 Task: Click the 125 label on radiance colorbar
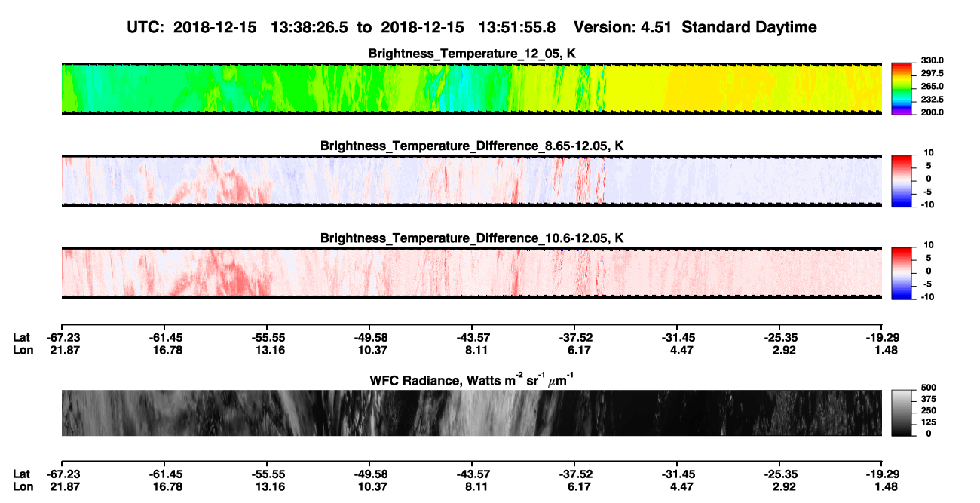click(x=929, y=422)
